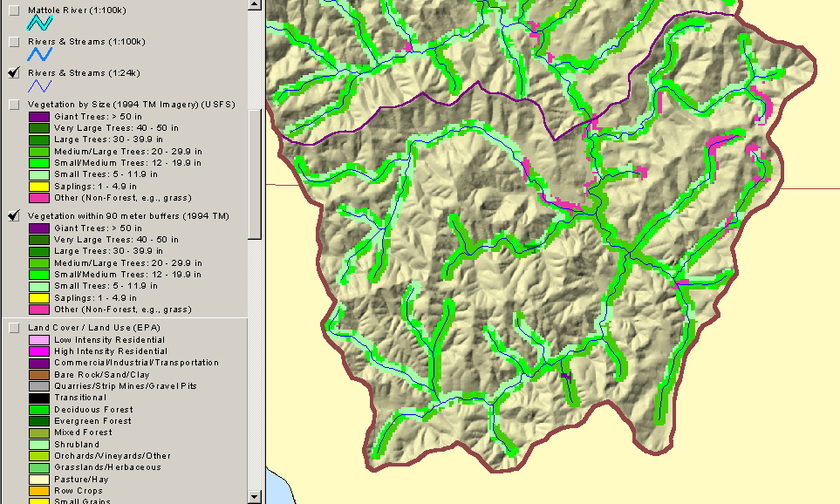
Task: Click the Grasslands/Herbaceous swatch
Action: pyautogui.click(x=39, y=467)
